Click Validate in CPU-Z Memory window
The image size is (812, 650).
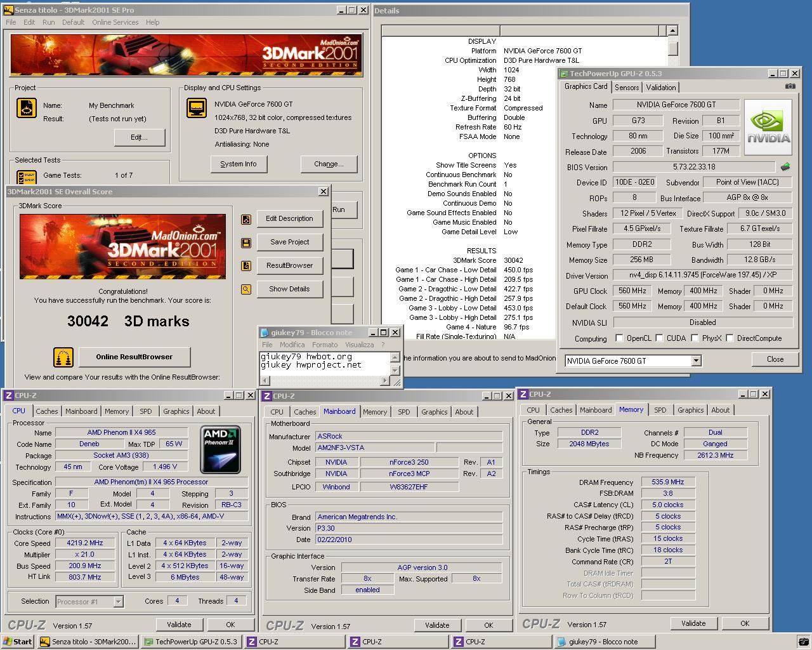(x=693, y=624)
